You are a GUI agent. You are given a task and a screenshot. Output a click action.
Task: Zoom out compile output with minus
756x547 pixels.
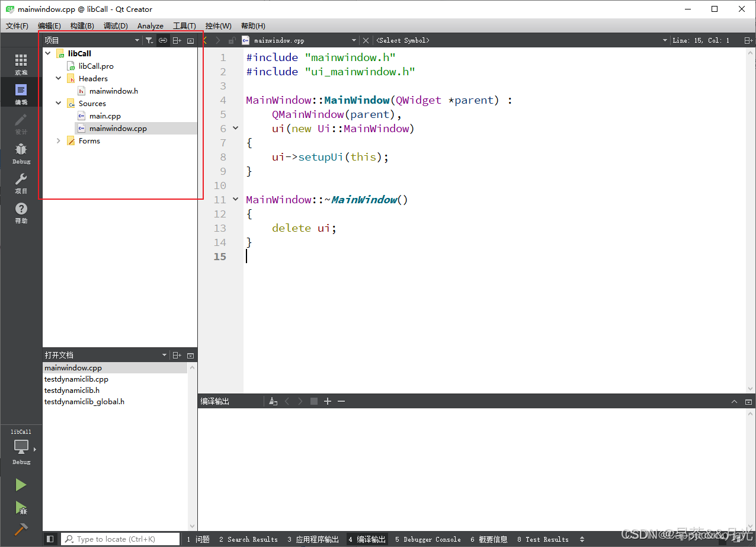(x=341, y=401)
